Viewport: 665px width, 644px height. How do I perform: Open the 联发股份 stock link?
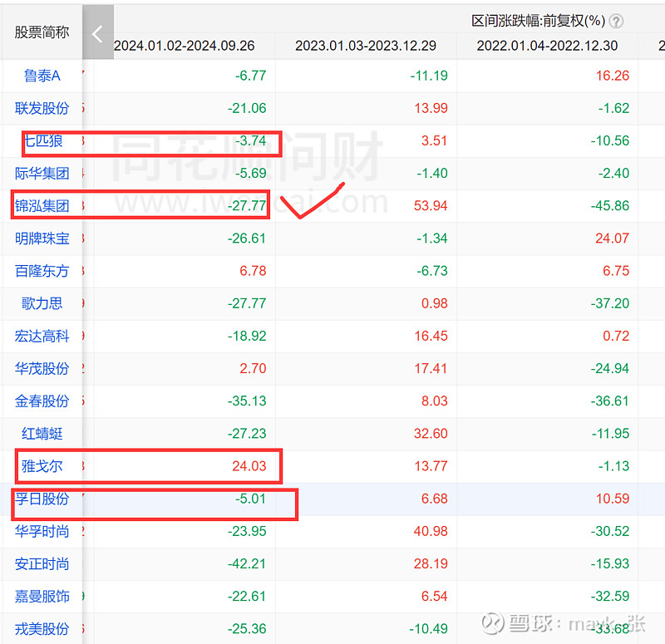pyautogui.click(x=42, y=109)
